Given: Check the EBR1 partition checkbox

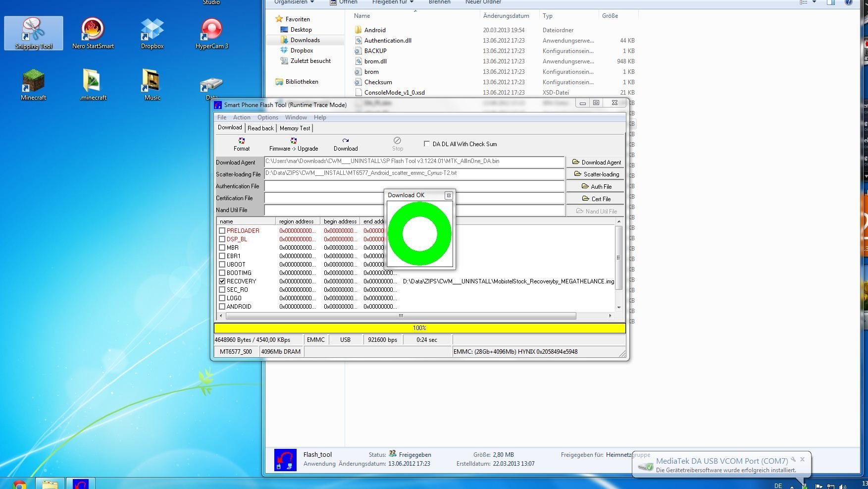Looking at the screenshot, I should coord(222,256).
